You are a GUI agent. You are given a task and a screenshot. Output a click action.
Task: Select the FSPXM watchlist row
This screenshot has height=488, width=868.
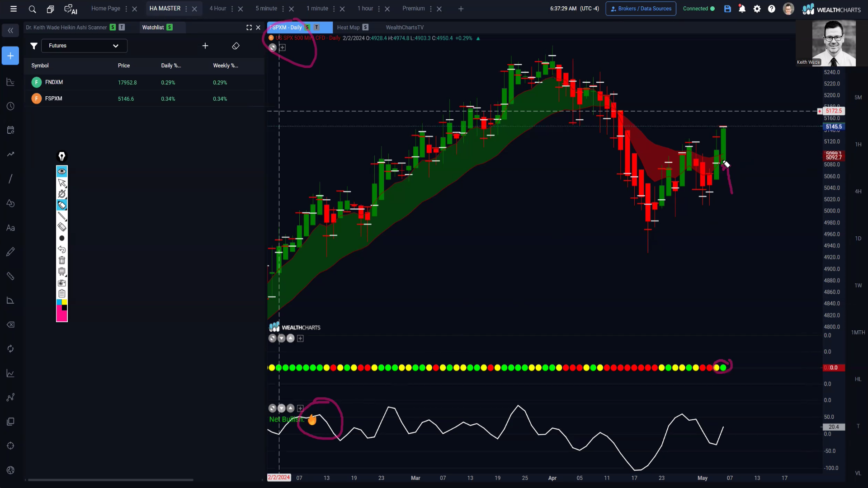[x=144, y=99]
